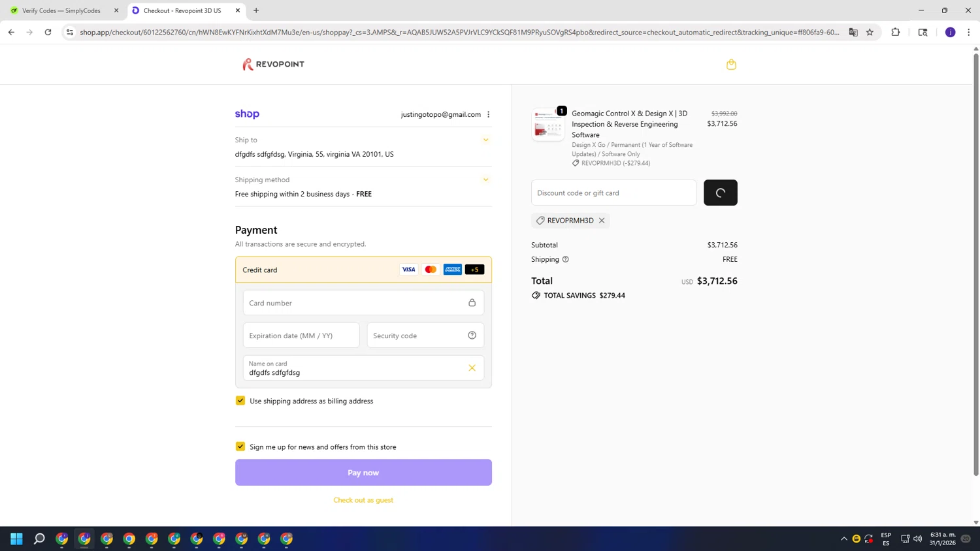
Task: Close the Verify Codes — SimplyCodes tab
Action: click(x=116, y=10)
